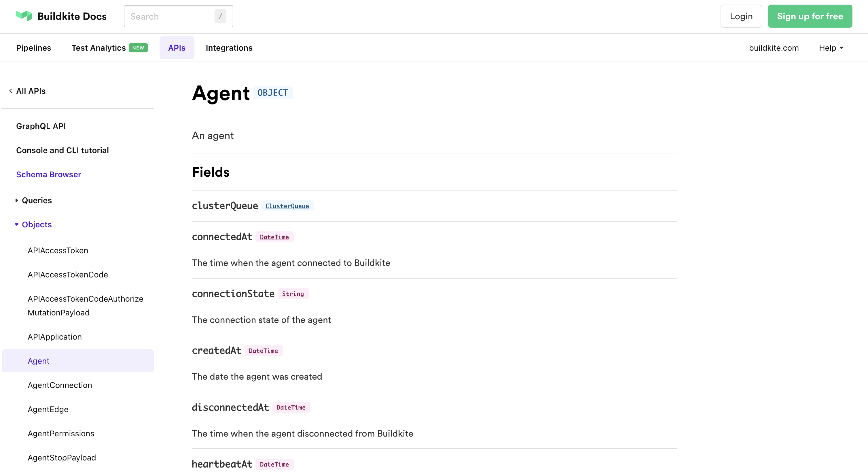Select AgentConnection in the sidebar
Viewport: 868px width, 476px height.
60,385
